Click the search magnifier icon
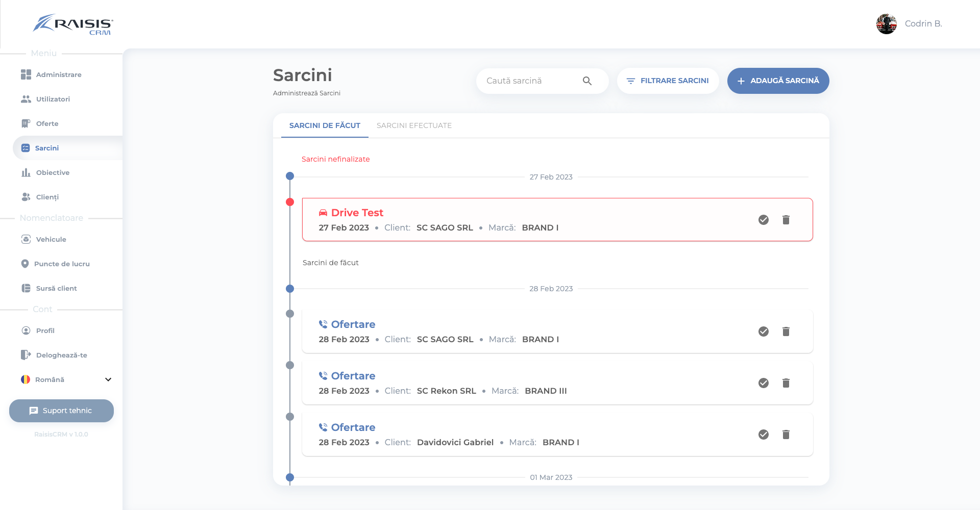 click(587, 81)
